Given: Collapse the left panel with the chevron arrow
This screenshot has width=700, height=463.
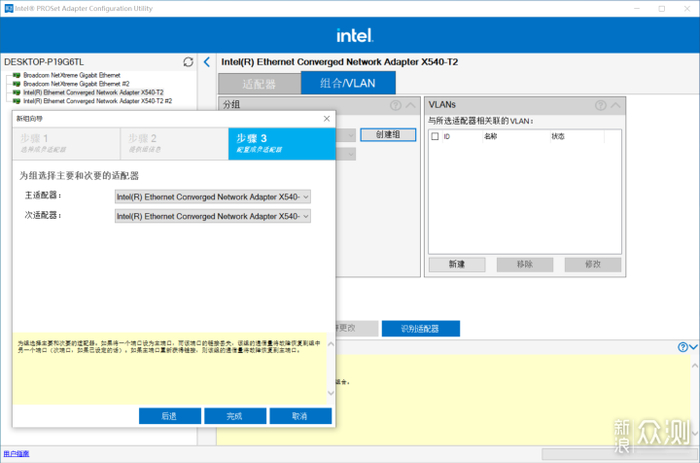Looking at the screenshot, I should point(207,62).
